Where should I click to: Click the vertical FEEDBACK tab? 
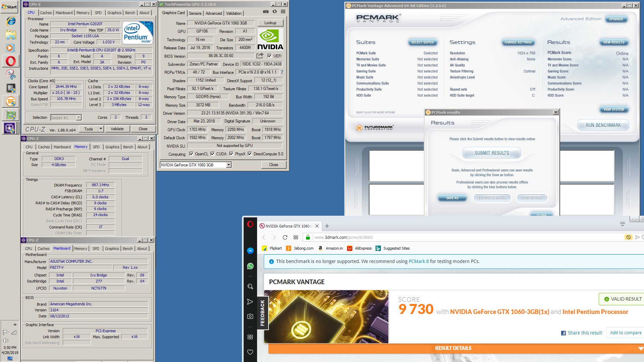click(x=262, y=313)
